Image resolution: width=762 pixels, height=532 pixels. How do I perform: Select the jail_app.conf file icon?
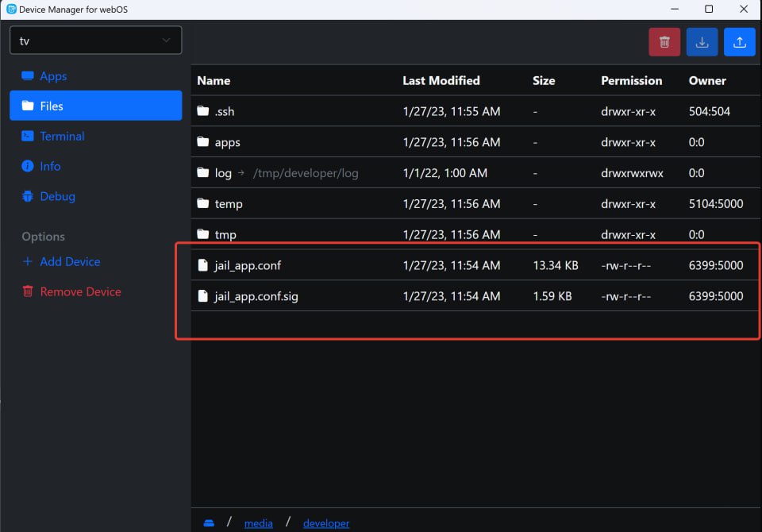203,265
